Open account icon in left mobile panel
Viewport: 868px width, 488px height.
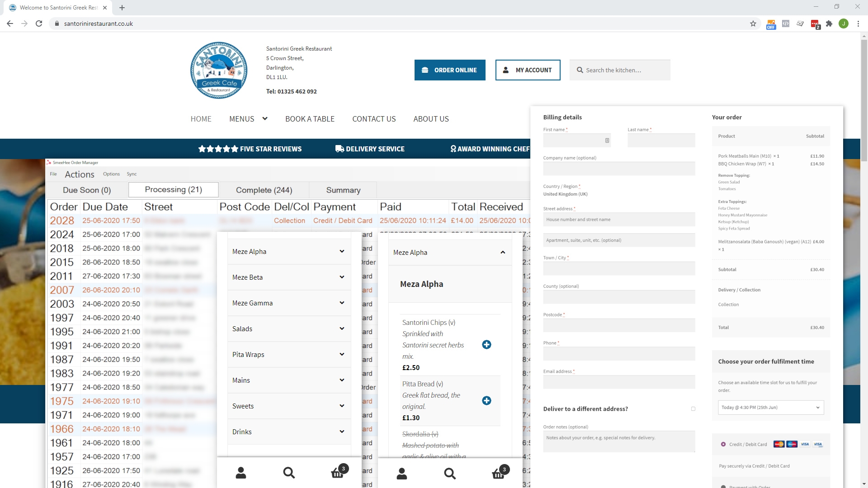[241, 473]
